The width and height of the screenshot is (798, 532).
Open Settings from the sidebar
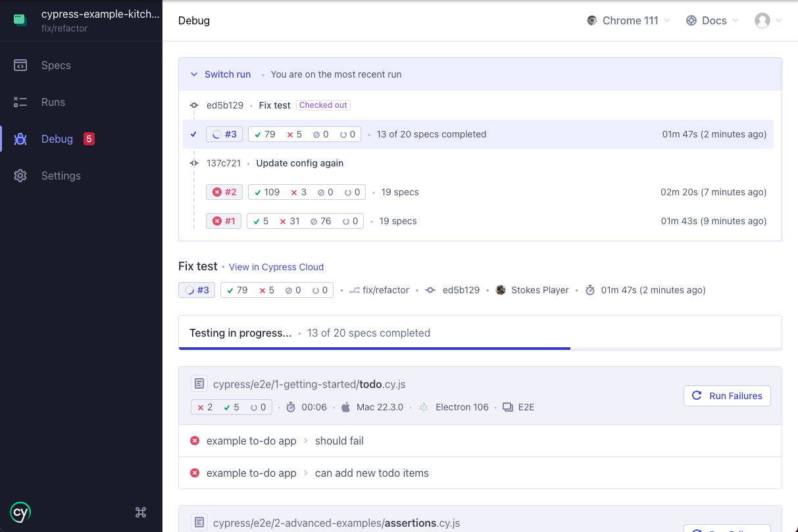pyautogui.click(x=61, y=176)
